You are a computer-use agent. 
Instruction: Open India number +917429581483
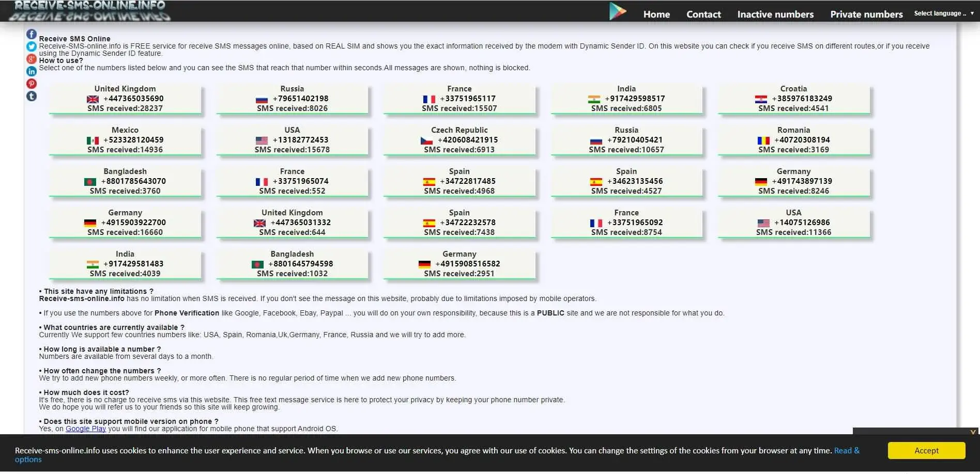pyautogui.click(x=125, y=264)
